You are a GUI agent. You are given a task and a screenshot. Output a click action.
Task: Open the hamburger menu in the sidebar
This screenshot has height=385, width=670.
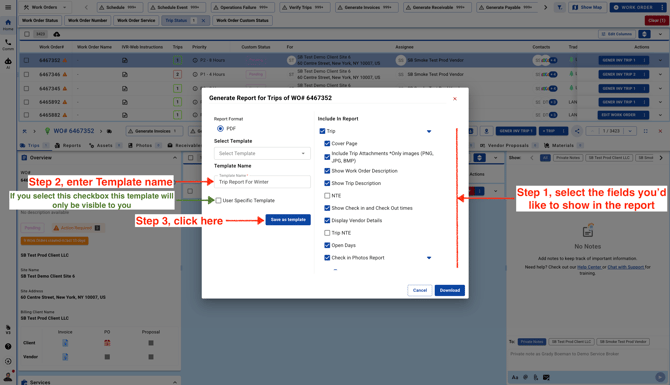coord(8,7)
